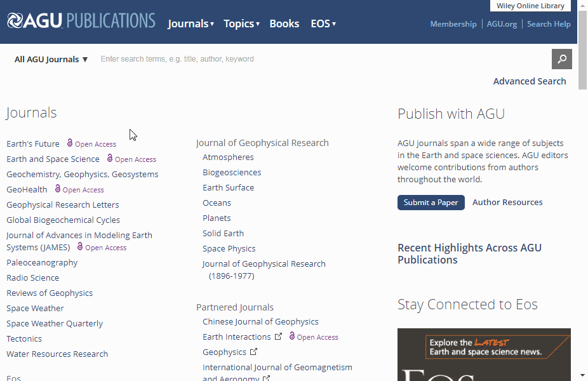Open Chinese Journal of Geophysics
Viewport: 588px width, 381px height.
click(x=260, y=322)
